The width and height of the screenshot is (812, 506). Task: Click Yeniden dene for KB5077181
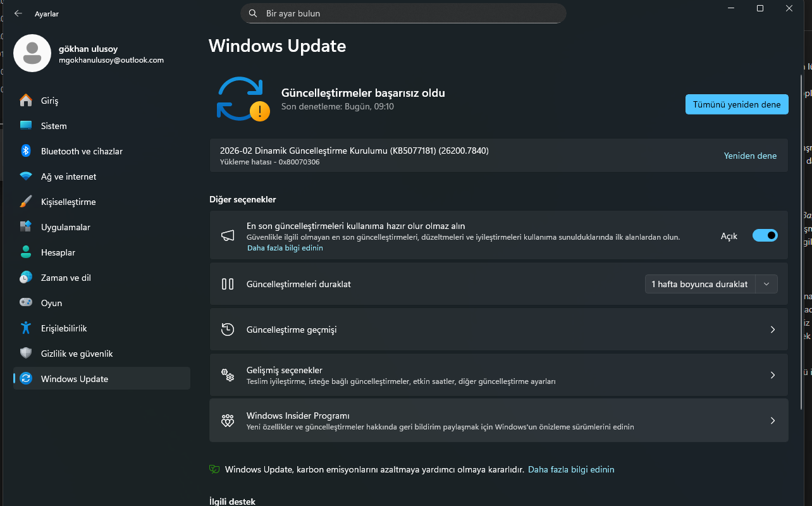(x=750, y=156)
